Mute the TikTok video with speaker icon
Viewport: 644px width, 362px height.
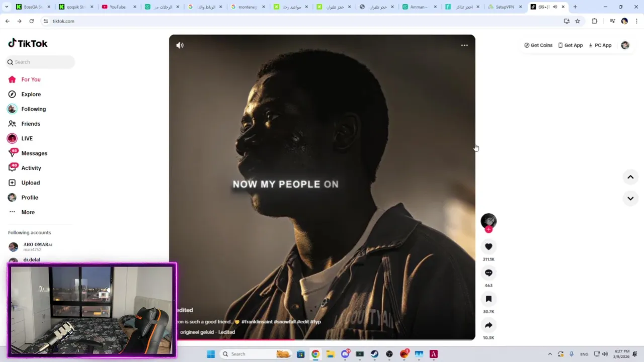tap(180, 45)
